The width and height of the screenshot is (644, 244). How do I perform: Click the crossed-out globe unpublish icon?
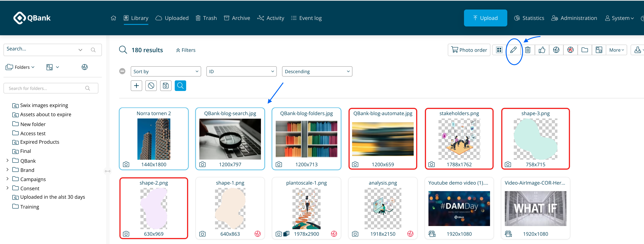570,50
